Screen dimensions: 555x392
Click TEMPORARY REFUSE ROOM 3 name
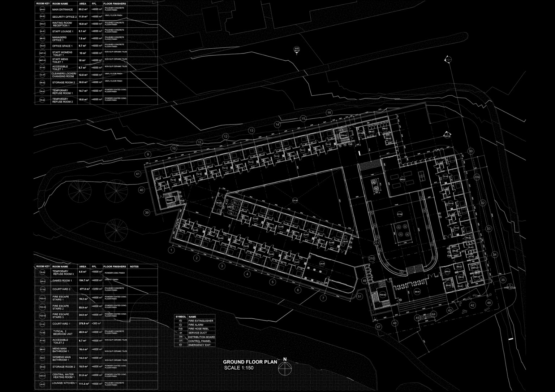[x=63, y=273]
